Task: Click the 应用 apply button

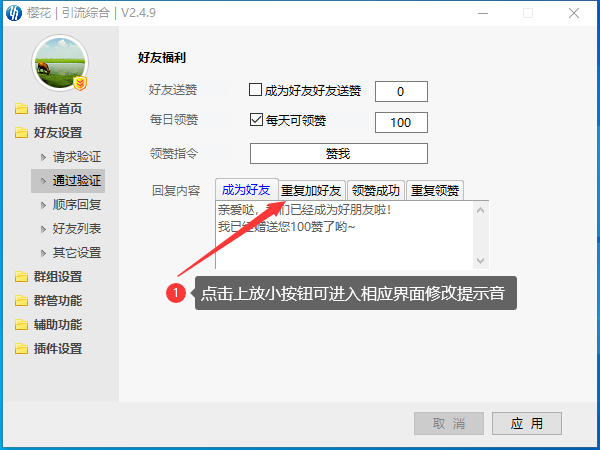Action: point(527,423)
